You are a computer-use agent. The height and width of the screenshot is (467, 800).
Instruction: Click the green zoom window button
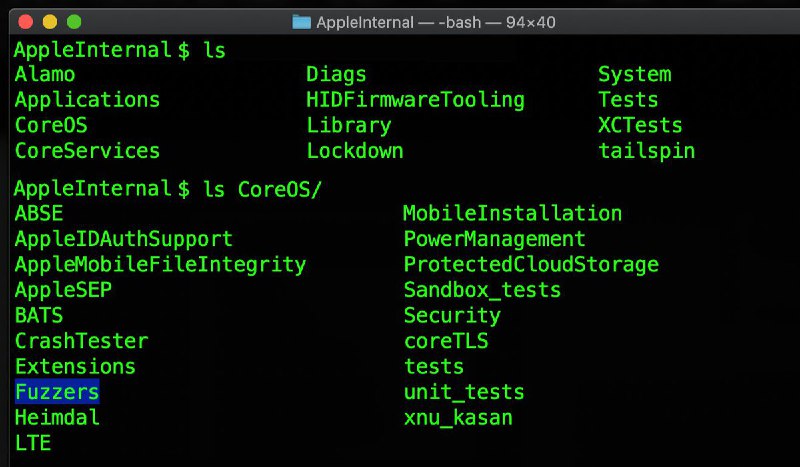coord(74,22)
